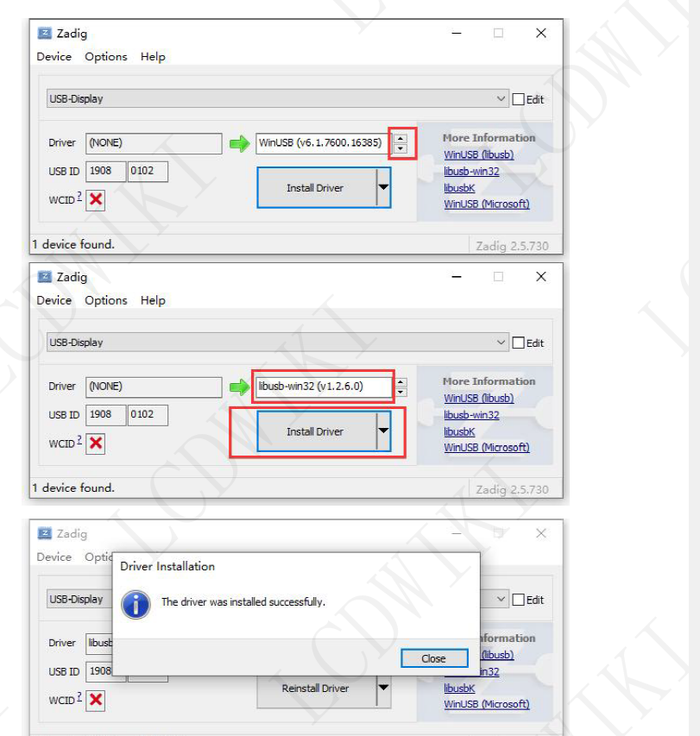Image resolution: width=700 pixels, height=736 pixels.
Task: Close the Driver Installation success dialog
Action: (433, 658)
